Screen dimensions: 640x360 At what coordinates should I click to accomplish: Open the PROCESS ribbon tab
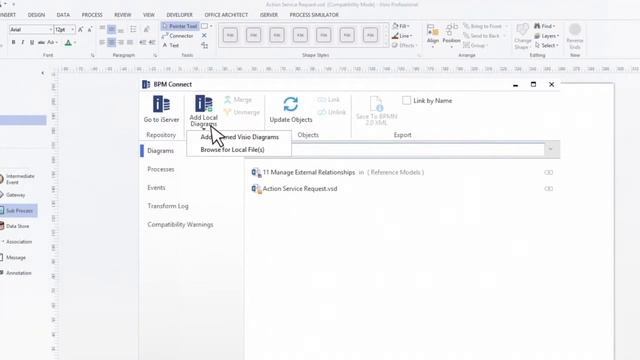pos(92,15)
